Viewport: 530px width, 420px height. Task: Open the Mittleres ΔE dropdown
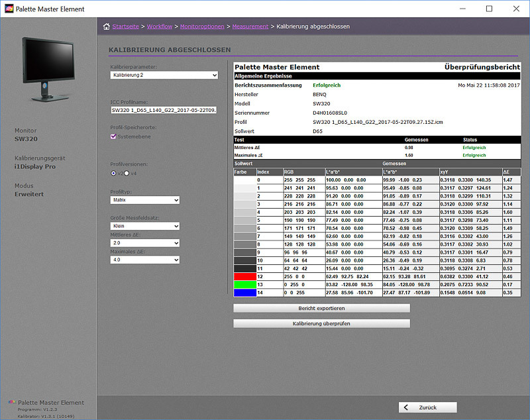tap(144, 243)
